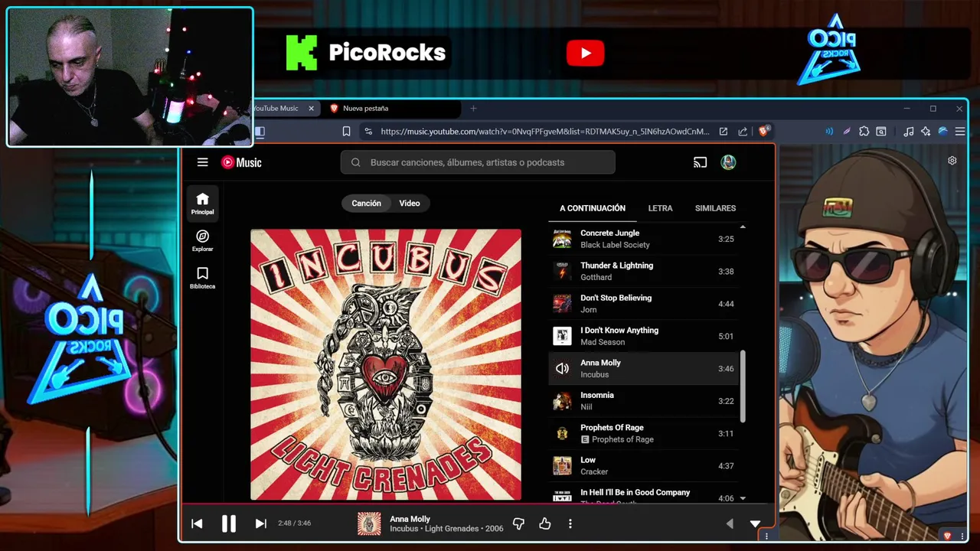Like Anna Molly with thumbs up
This screenshot has height=551, width=980.
pyautogui.click(x=544, y=523)
